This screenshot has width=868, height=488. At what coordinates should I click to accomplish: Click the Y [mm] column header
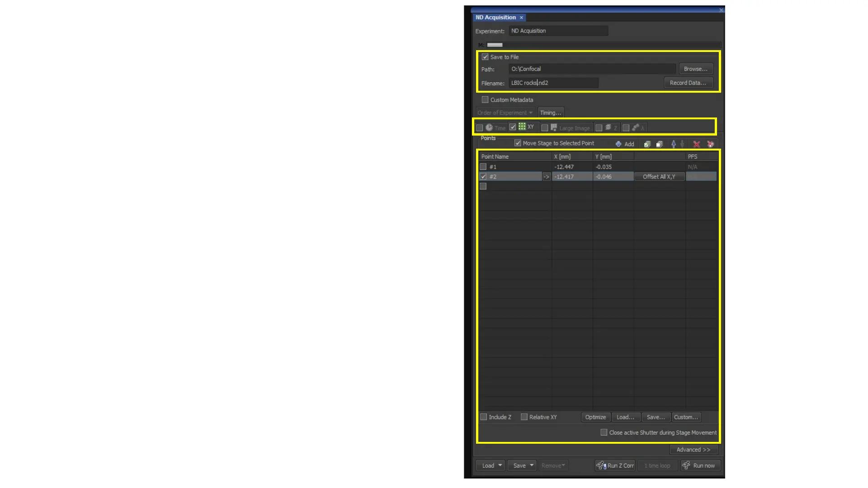click(613, 157)
